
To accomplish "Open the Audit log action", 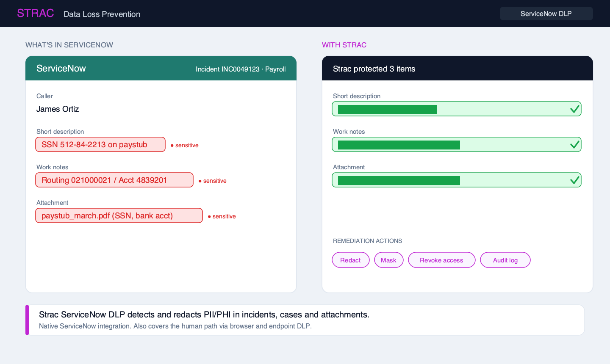I will (505, 260).
